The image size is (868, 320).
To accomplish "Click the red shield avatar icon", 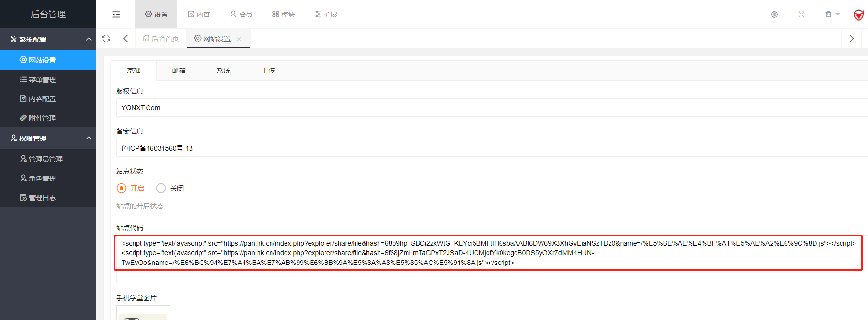I will coord(859,14).
